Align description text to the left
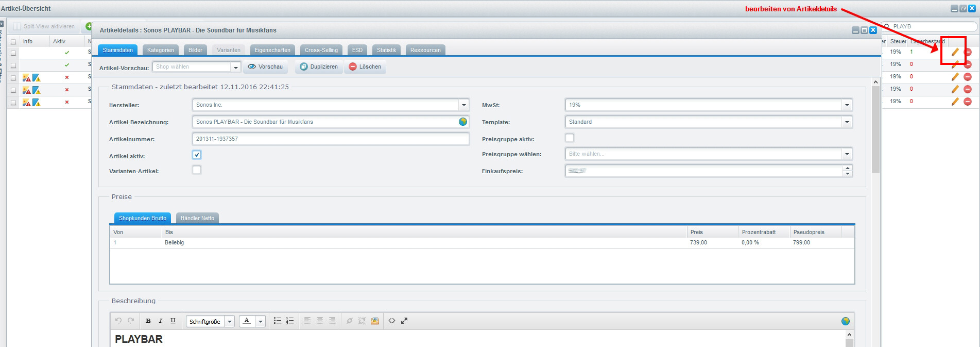Screen dimensions: 980x347 coord(307,321)
